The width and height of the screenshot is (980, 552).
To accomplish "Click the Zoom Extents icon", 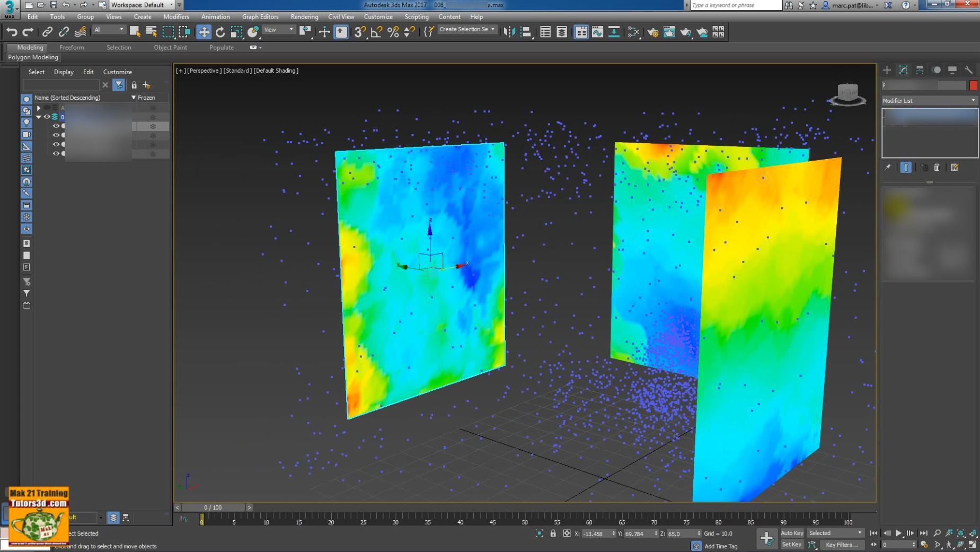I will click(x=960, y=533).
